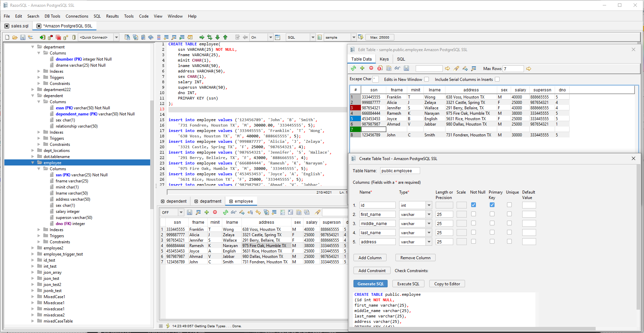644x333 pixels.
Task: Click the green right arrow in main toolbar
Action: click(x=202, y=37)
